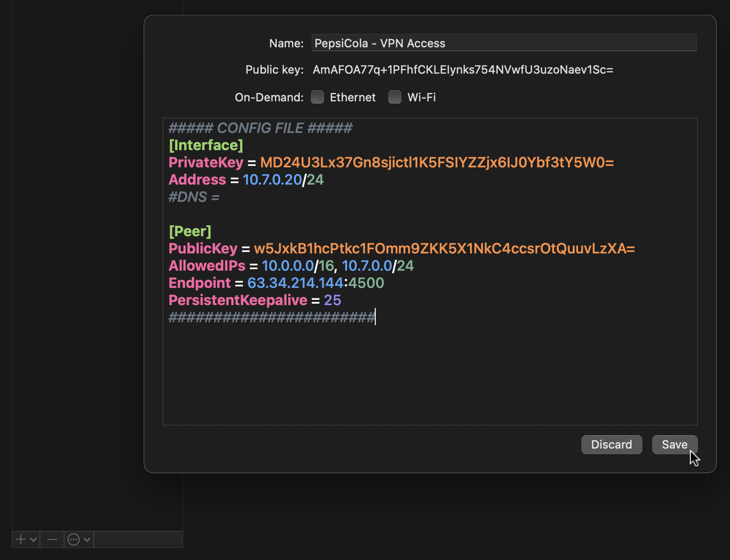Click the Public key value text

462,70
